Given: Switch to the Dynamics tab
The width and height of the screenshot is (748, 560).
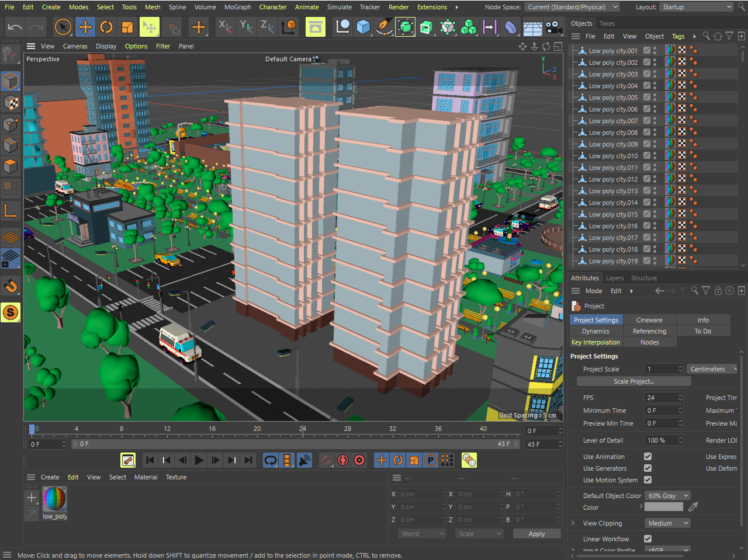Looking at the screenshot, I should point(595,331).
